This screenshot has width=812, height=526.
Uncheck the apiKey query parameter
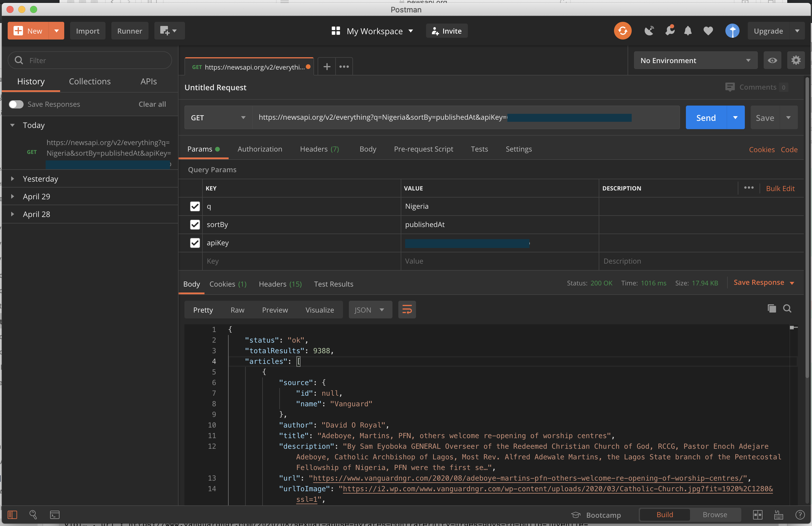pyautogui.click(x=195, y=243)
